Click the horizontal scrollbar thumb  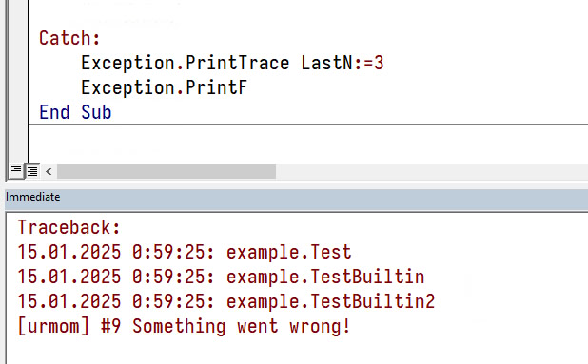[167, 171]
